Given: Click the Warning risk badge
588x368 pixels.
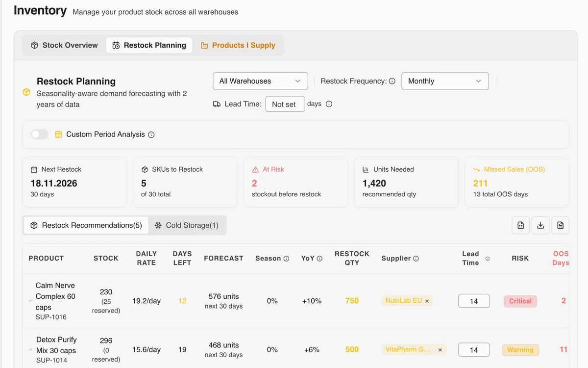Looking at the screenshot, I should point(520,350).
